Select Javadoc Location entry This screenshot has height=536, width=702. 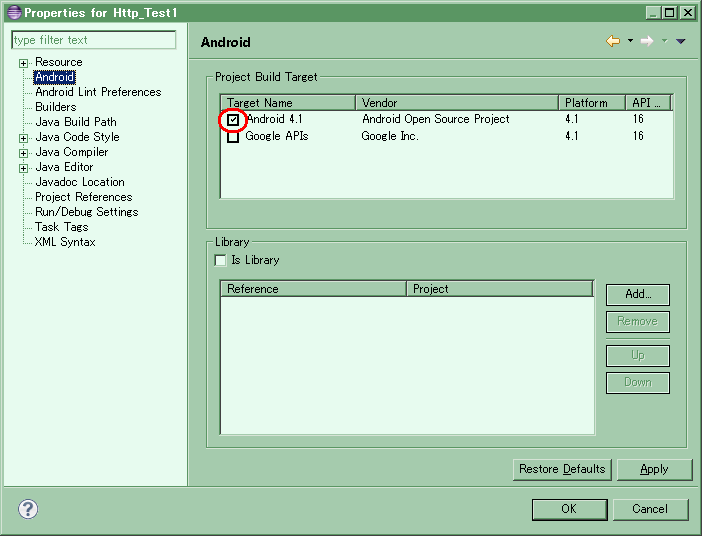[x=80, y=182]
